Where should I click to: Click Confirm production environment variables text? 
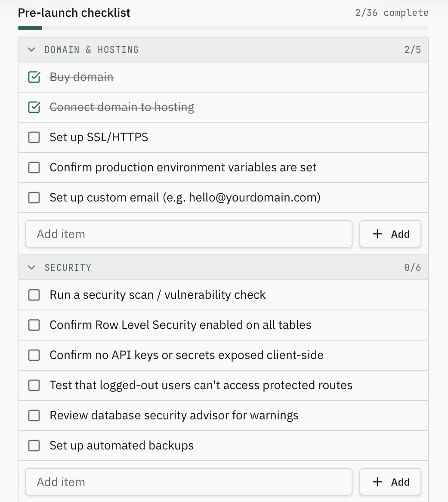tap(183, 167)
